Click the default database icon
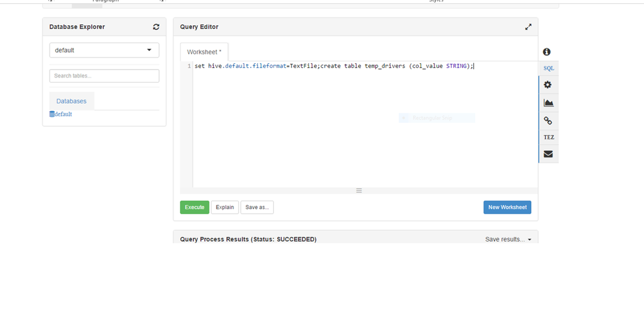The width and height of the screenshot is (644, 311). pyautogui.click(x=52, y=114)
